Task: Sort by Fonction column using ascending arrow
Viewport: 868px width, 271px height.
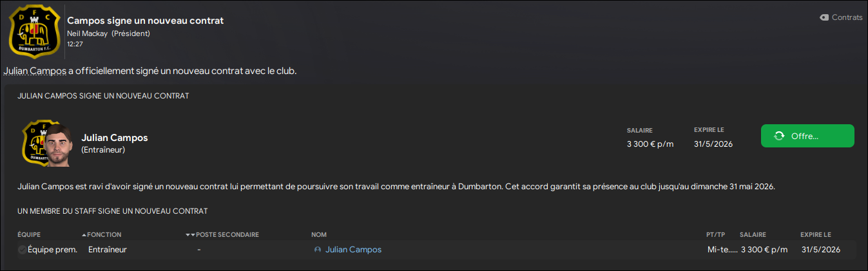Action: click(84, 235)
